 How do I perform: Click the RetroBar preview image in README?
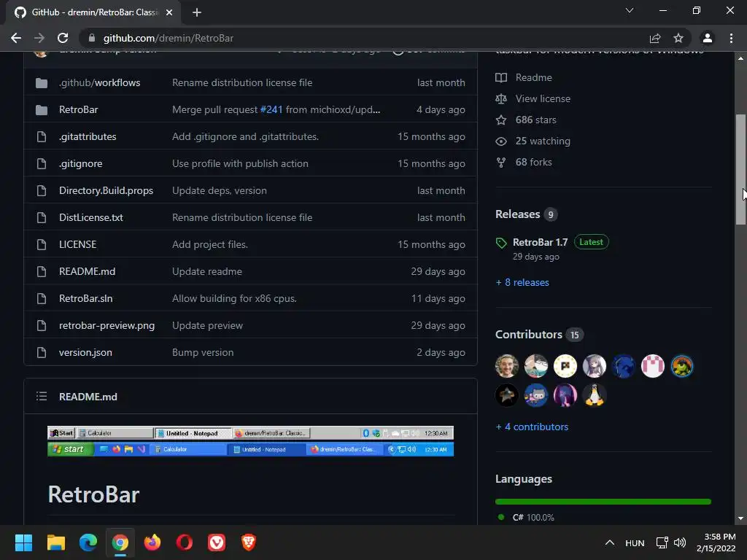pos(251,441)
